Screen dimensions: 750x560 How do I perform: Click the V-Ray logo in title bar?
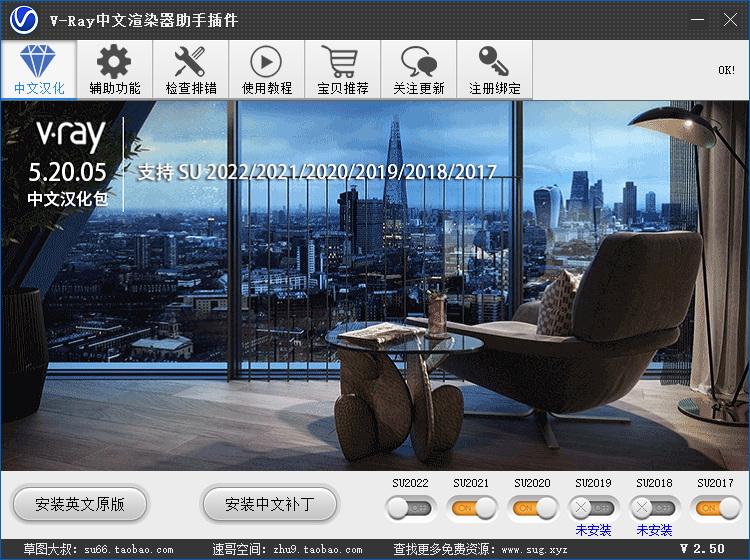(x=24, y=20)
